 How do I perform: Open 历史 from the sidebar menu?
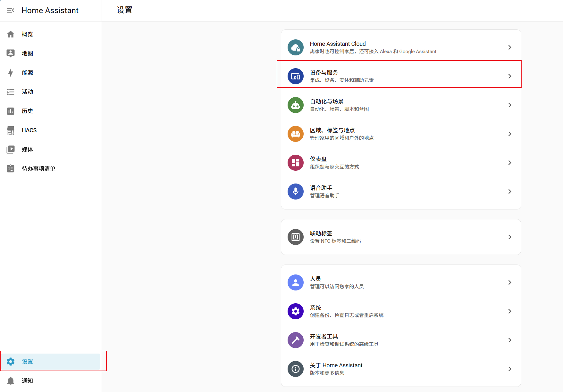pyautogui.click(x=27, y=111)
